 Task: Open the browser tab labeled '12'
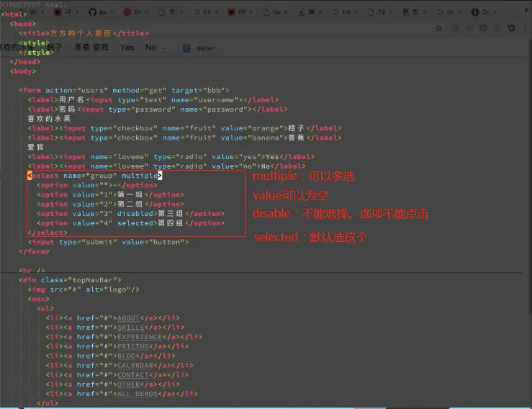380,12
